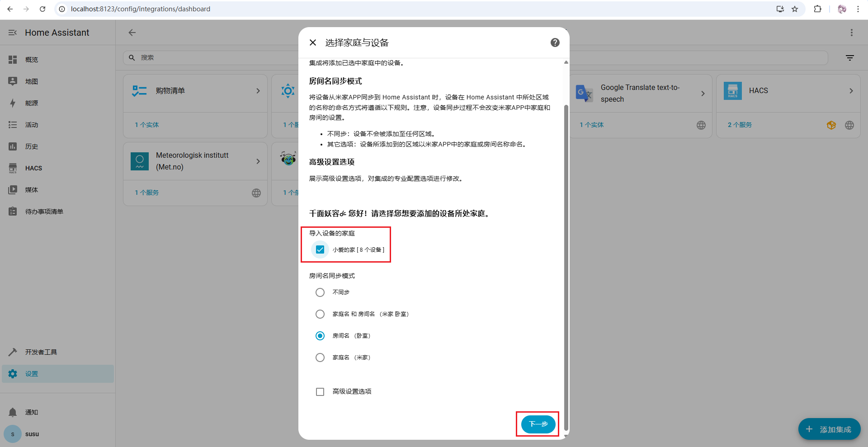This screenshot has width=868, height=447.
Task: Open 设置 in the sidebar
Action: pyautogui.click(x=58, y=374)
